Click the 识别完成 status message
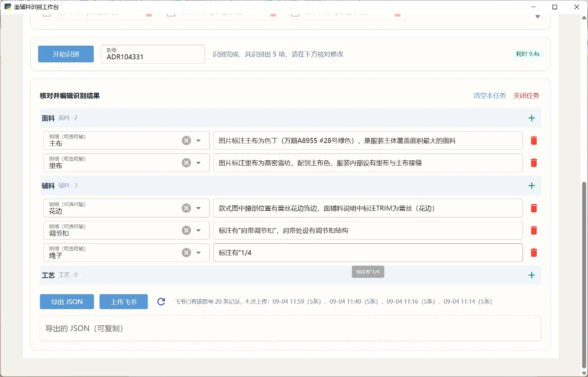This screenshot has height=377, width=588. (x=278, y=54)
